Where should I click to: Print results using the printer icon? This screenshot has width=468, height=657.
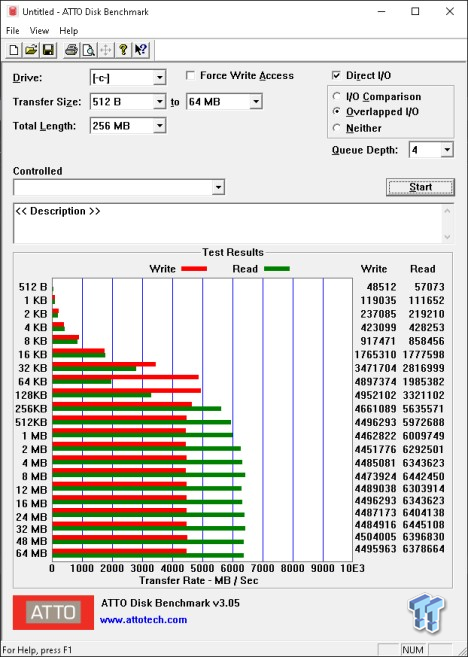[71, 50]
